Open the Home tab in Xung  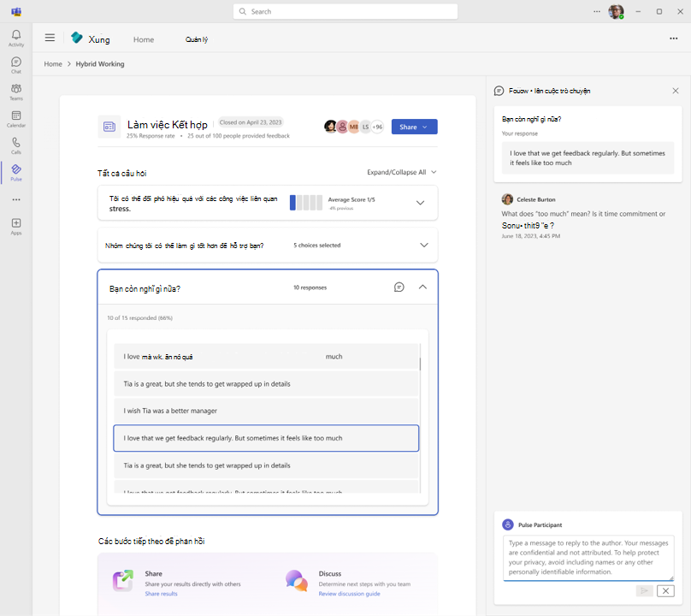coord(144,39)
